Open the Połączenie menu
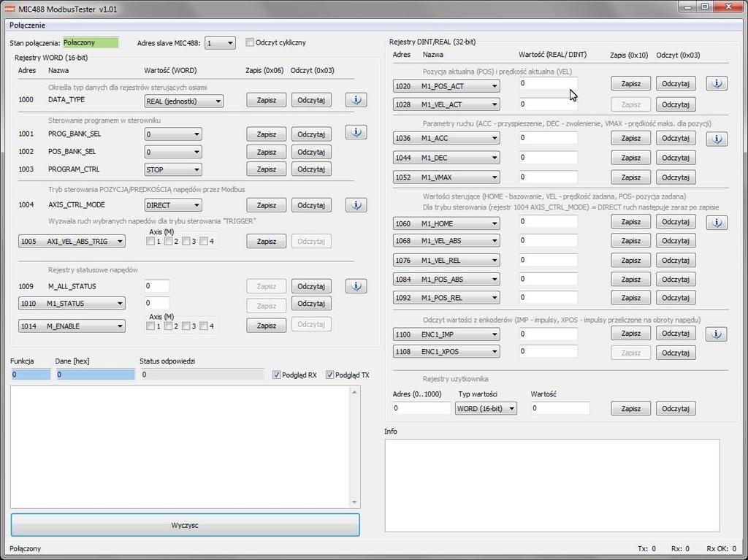Viewport: 748px width, 560px height. [27, 26]
